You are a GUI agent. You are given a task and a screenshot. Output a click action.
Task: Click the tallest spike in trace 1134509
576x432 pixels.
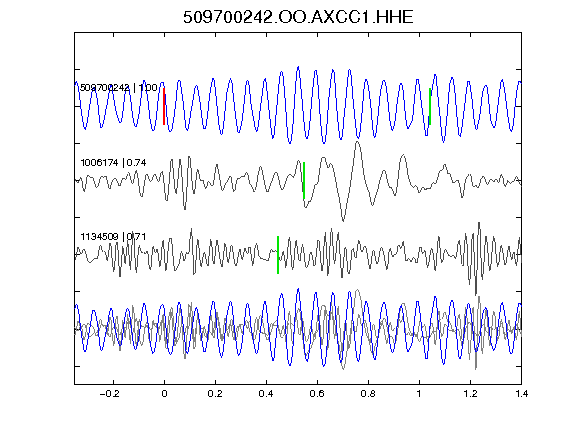[479, 224]
